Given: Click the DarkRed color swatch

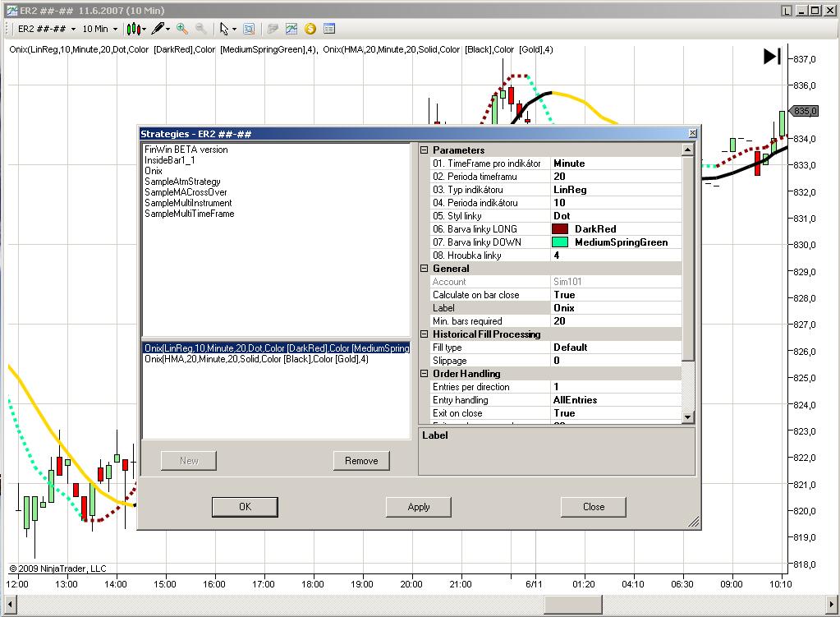Looking at the screenshot, I should tap(561, 229).
